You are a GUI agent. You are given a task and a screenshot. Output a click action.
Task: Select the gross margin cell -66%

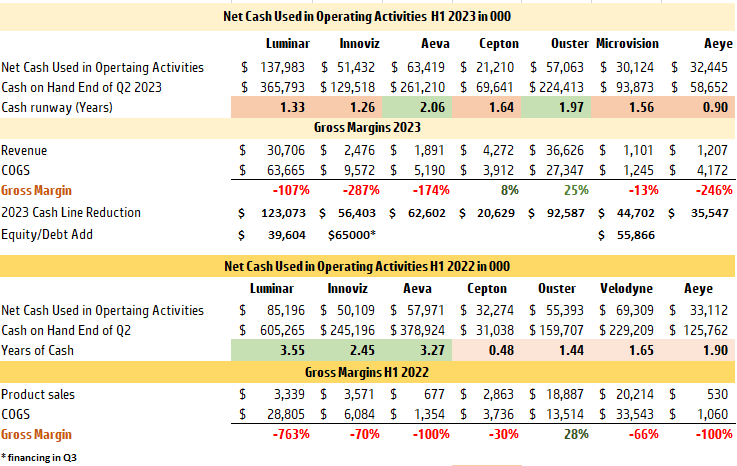[643, 434]
